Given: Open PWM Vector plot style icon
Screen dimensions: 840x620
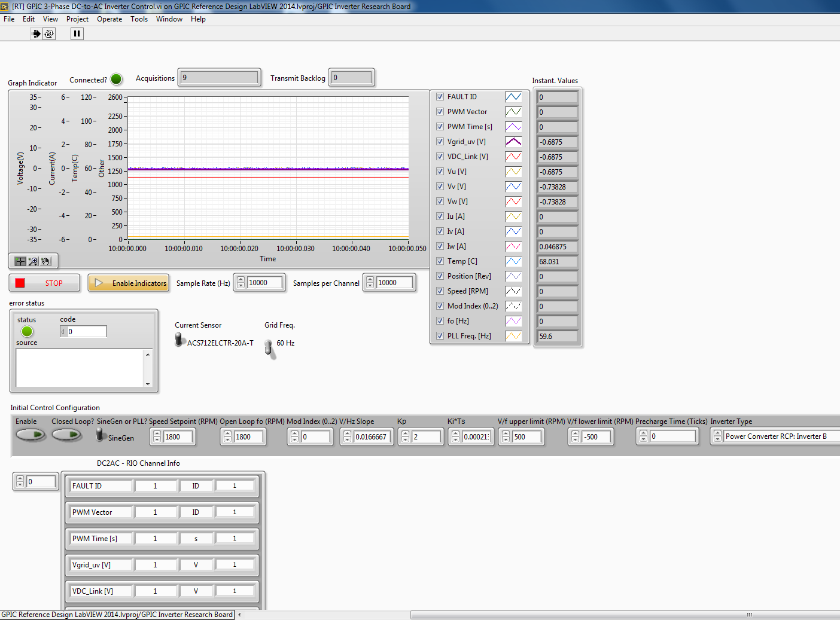Looking at the screenshot, I should pos(513,112).
